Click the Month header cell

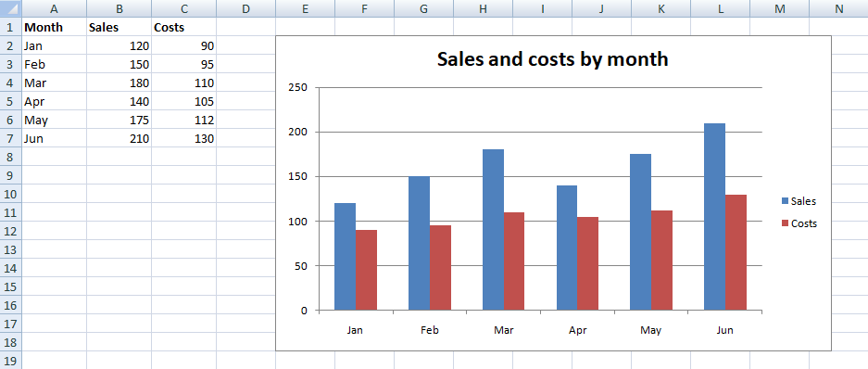55,27
